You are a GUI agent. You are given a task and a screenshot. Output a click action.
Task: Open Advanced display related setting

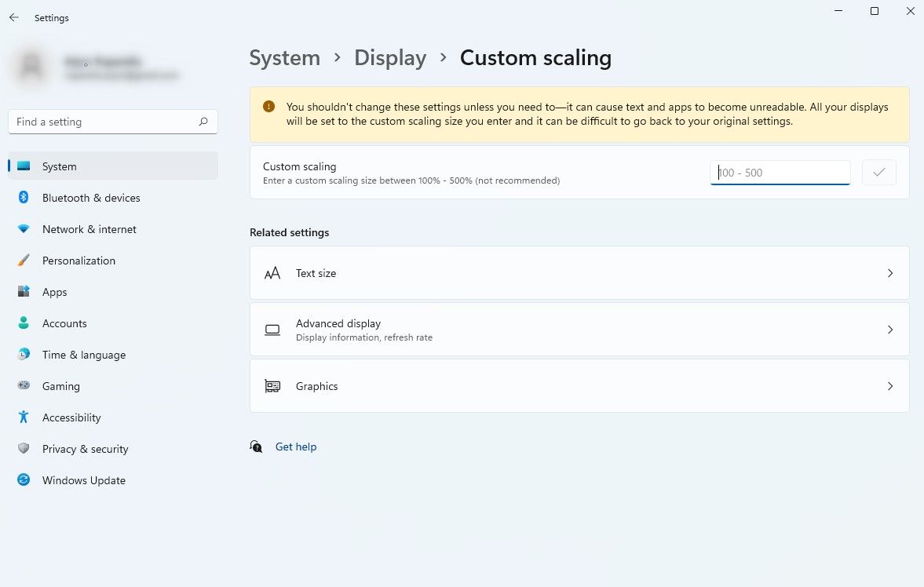click(579, 330)
